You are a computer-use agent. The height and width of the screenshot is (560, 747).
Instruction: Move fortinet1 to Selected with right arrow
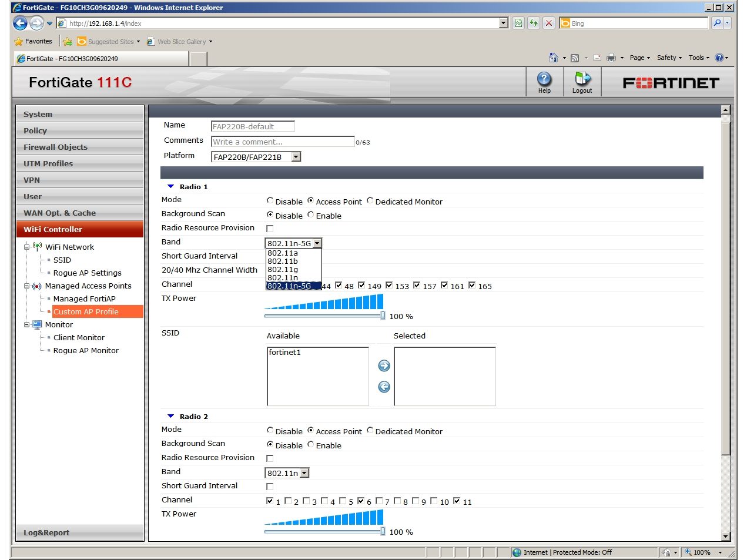[x=384, y=365]
